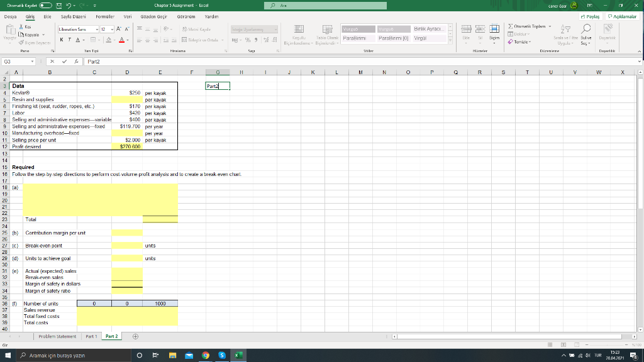Apply the red font color
This screenshot has height=362, width=644.
point(121,40)
